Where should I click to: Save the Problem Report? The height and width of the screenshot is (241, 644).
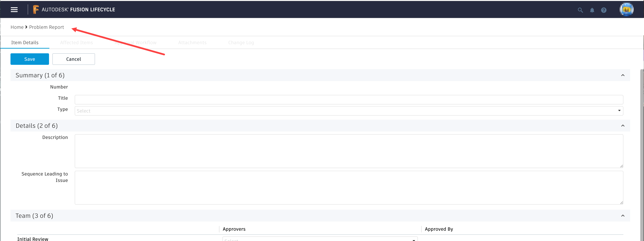30,59
